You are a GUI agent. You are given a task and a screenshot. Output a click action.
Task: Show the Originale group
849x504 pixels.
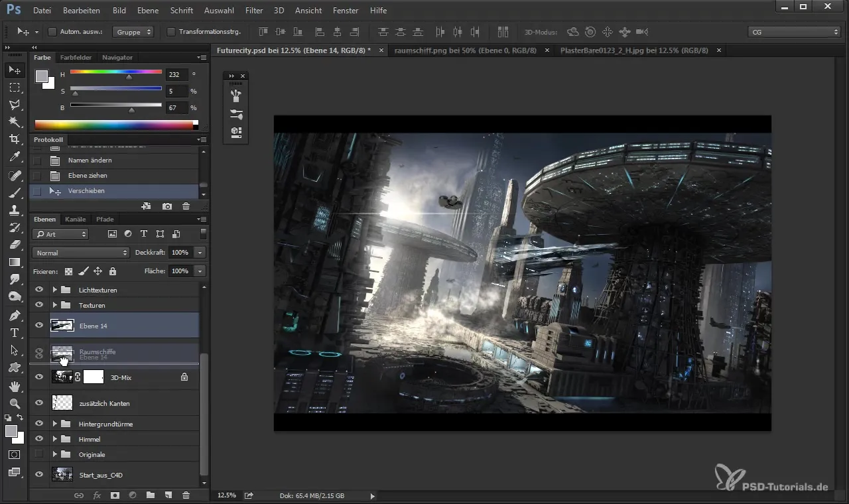click(x=39, y=454)
